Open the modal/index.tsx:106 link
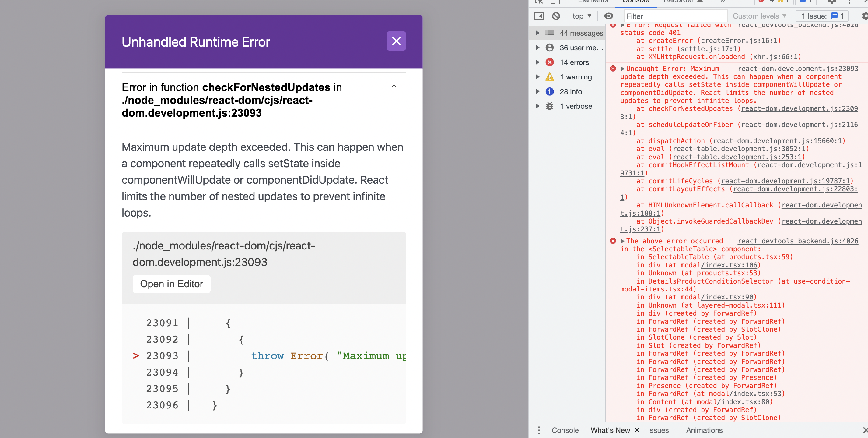Image resolution: width=868 pixels, height=438 pixels. 729,265
